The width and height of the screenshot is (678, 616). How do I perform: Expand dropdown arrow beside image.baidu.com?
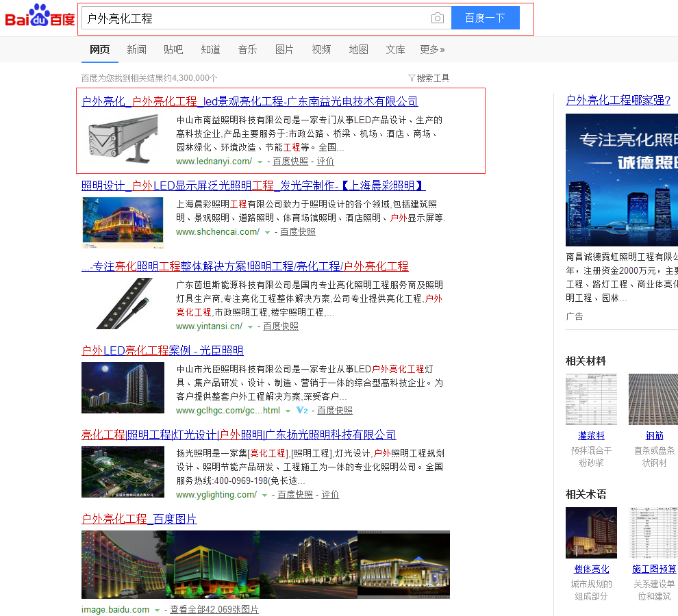pos(158,610)
